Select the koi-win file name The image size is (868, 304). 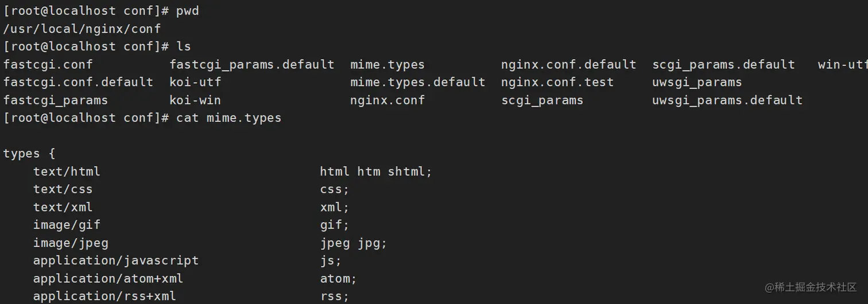[195, 100]
